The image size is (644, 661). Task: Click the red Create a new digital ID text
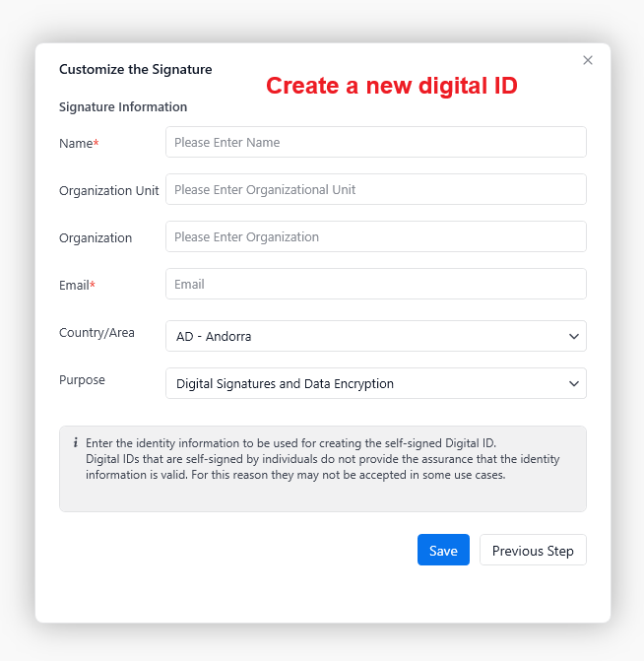click(x=392, y=86)
